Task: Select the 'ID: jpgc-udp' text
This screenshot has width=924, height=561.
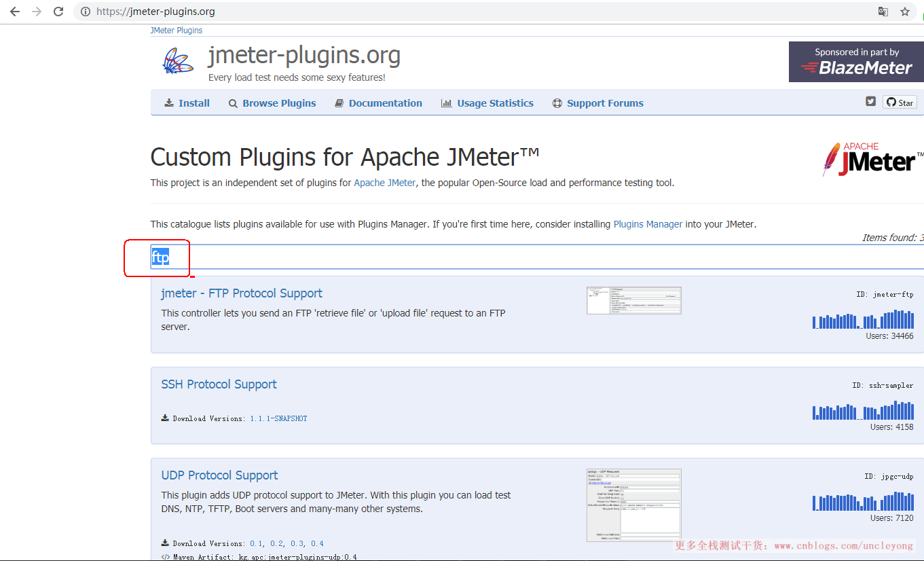Action: pos(889,477)
